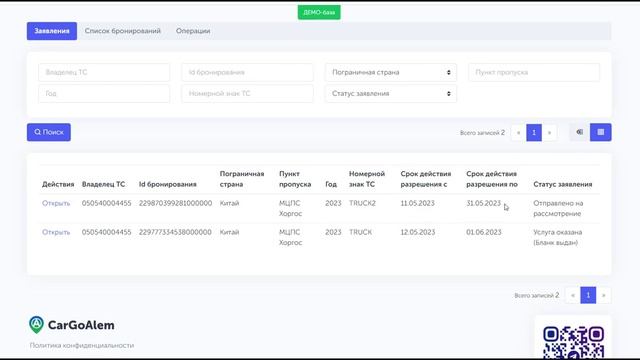
Task: Go to previous page in top pagination
Action: click(x=518, y=133)
